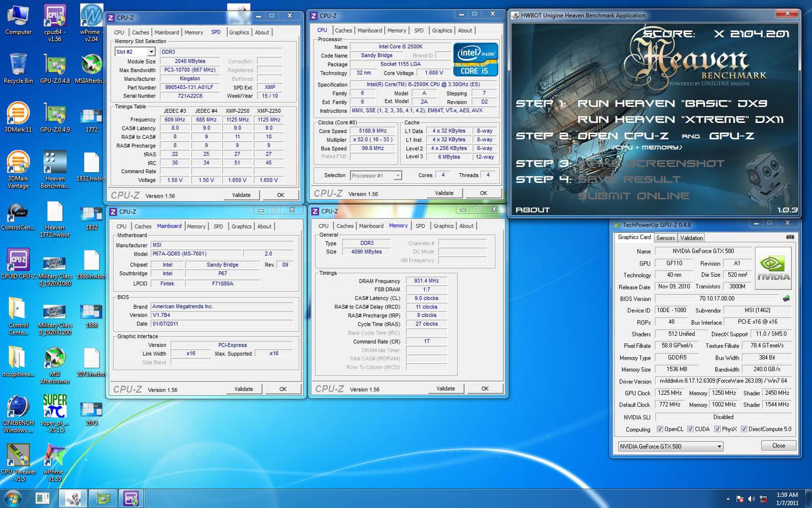Click Validate in the CPU-Z SPD window
The image size is (812, 508).
click(x=241, y=195)
